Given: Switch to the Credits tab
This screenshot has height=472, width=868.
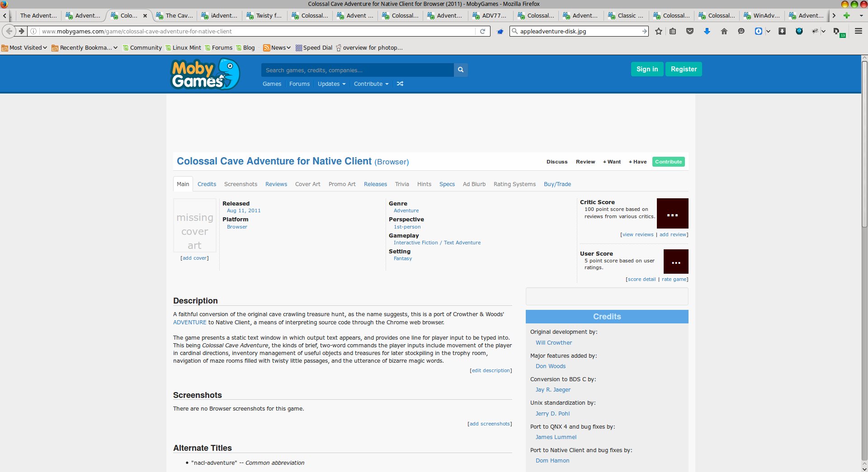Looking at the screenshot, I should [x=207, y=184].
